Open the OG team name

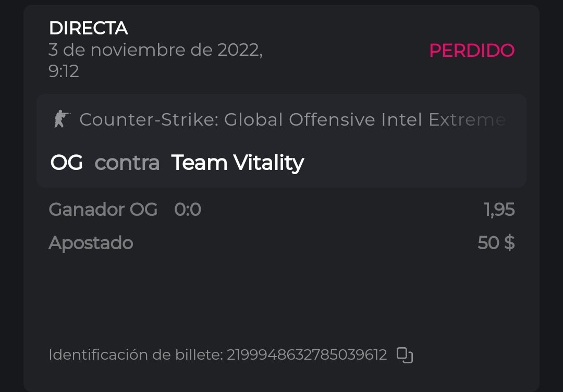tap(66, 163)
